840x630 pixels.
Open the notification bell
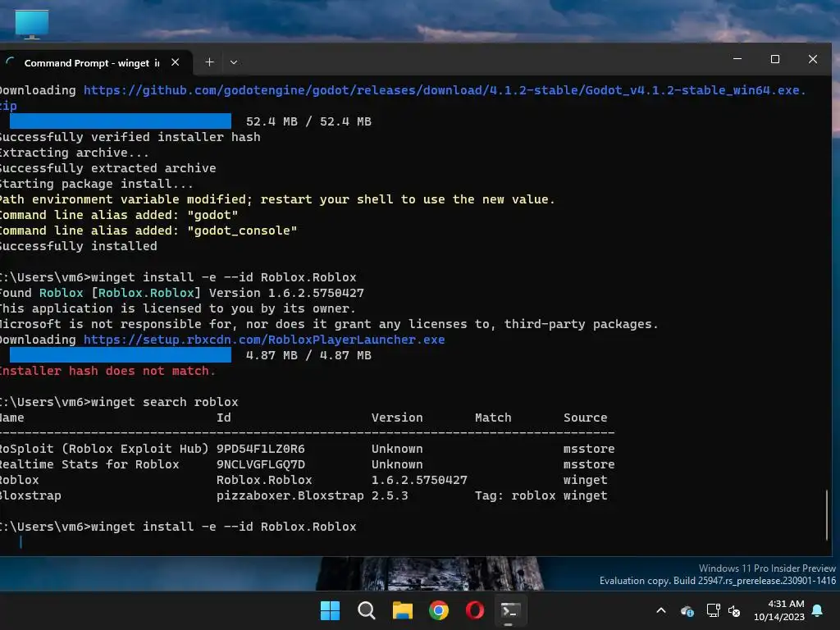(x=818, y=610)
